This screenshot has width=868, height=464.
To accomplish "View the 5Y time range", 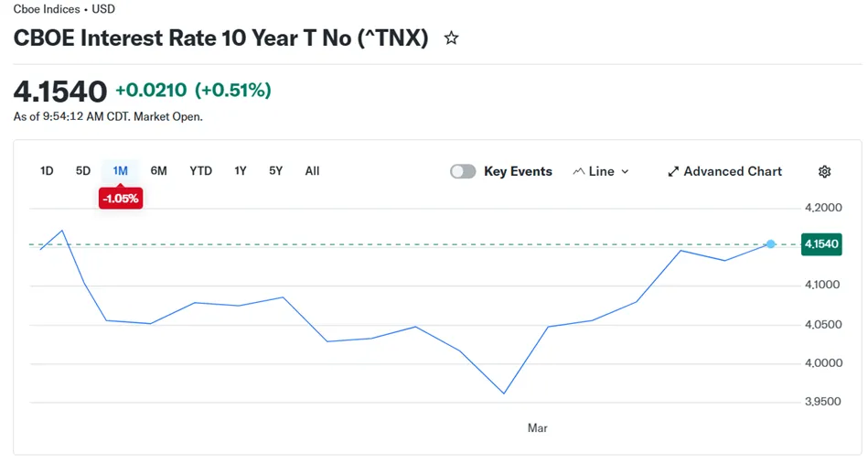I will (x=275, y=171).
